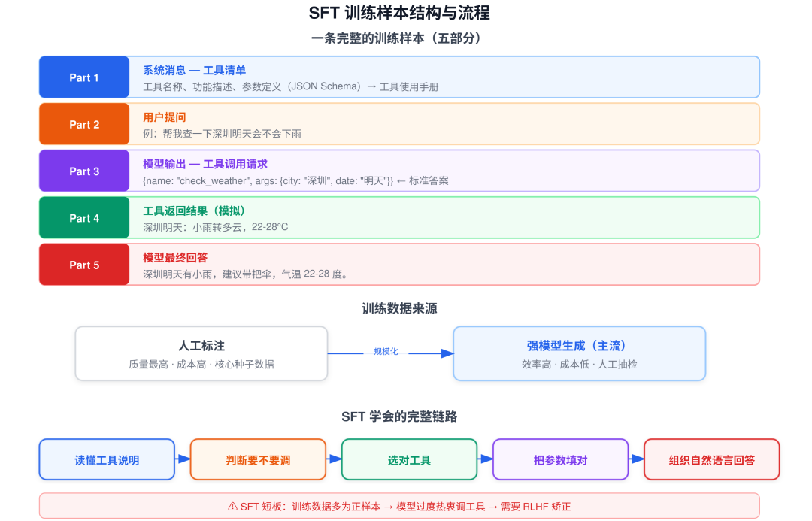Click the 规模化 arrow label
Screen dimensions: 812x521
point(386,352)
